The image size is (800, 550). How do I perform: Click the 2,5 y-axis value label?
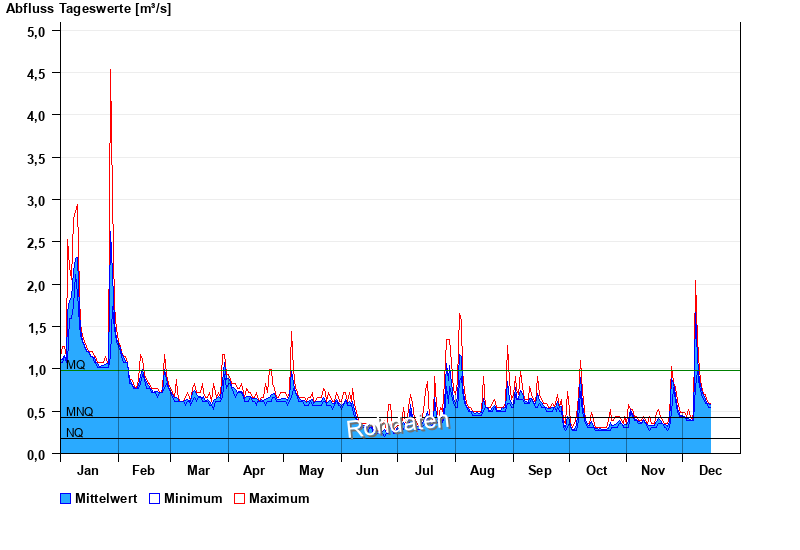pos(36,243)
